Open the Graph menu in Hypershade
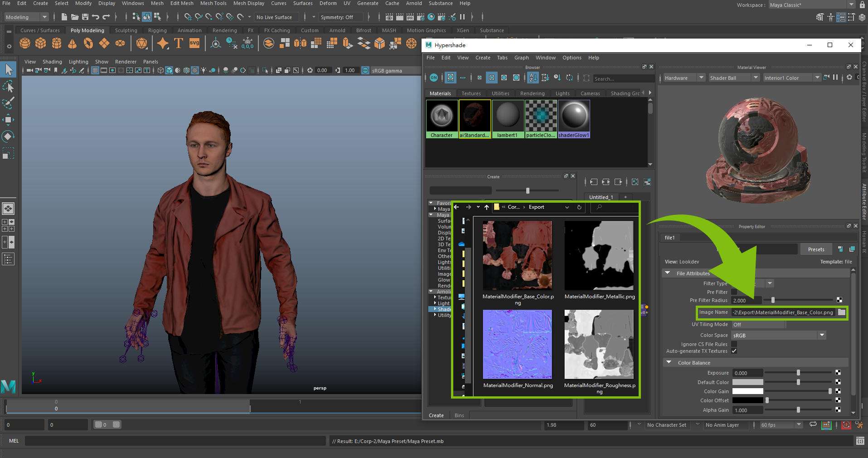Screen dimensions: 868x458 522,58
